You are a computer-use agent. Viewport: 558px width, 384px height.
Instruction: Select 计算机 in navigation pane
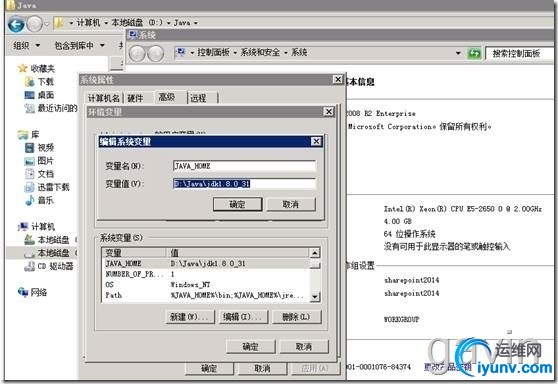[x=36, y=227]
